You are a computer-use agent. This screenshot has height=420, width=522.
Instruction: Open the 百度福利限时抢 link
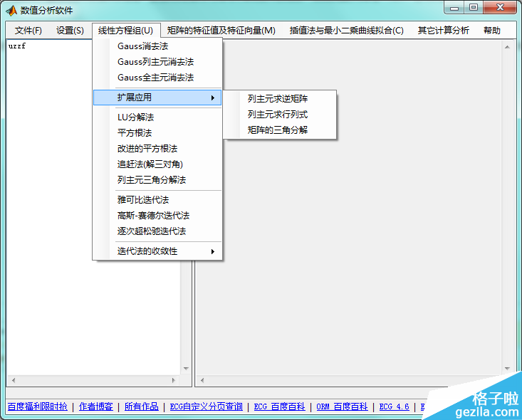click(37, 406)
